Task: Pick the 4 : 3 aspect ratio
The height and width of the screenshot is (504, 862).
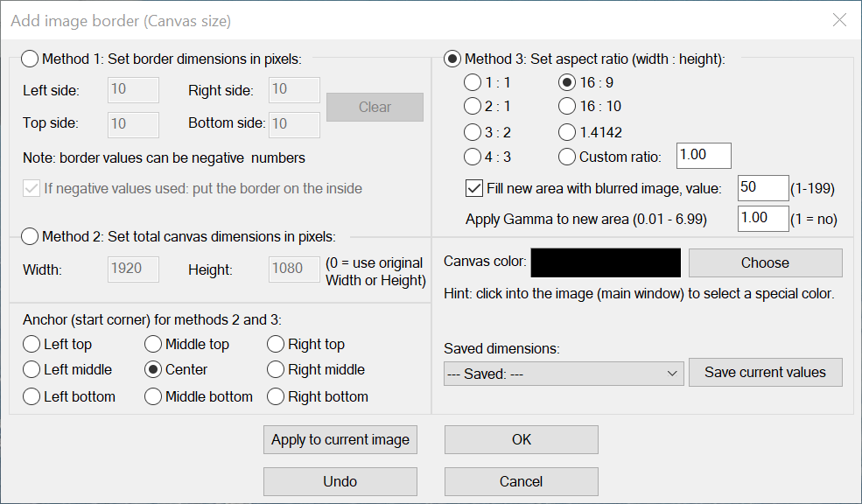Action: click(x=473, y=157)
